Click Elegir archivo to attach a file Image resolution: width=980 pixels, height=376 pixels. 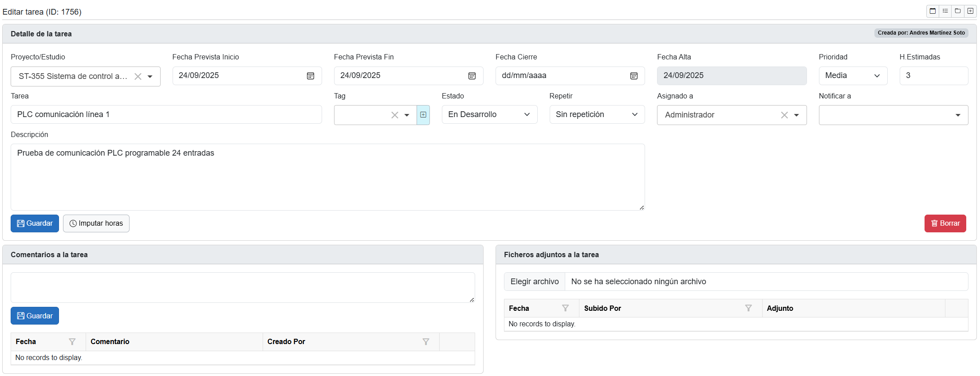point(535,282)
